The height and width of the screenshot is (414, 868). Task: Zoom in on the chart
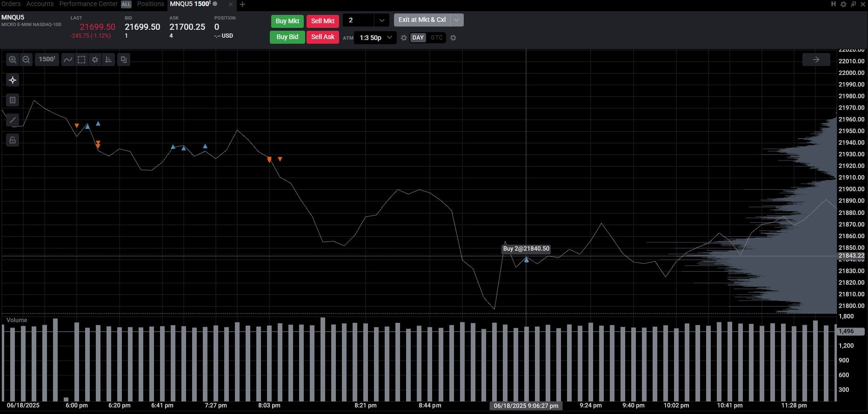point(13,60)
